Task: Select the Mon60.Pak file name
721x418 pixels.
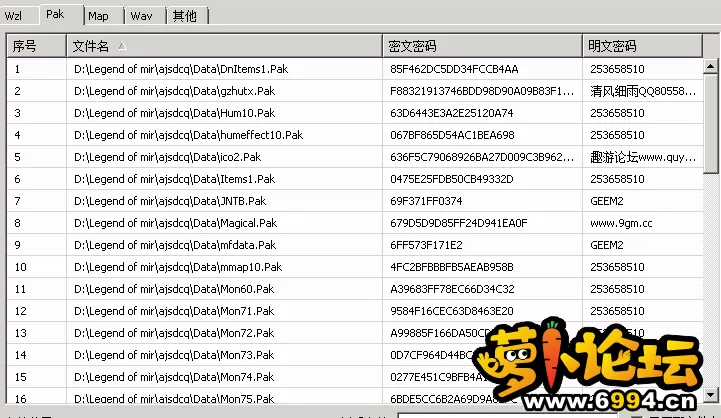Action: point(174,289)
